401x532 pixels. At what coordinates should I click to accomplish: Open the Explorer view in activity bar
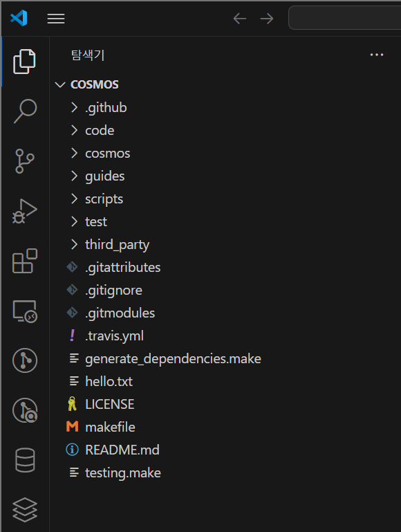coord(24,62)
